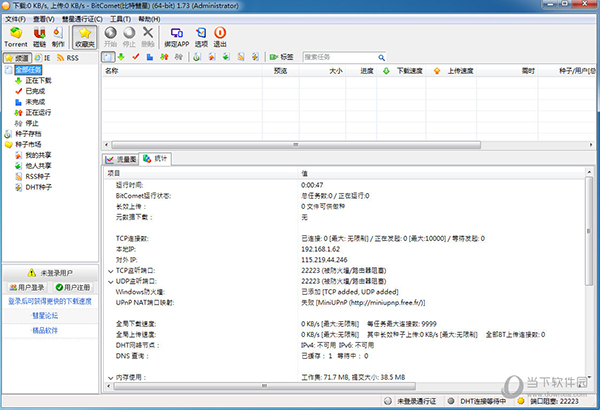Select DHT种子 in the sidebar tree
600x410 pixels.
tap(39, 187)
